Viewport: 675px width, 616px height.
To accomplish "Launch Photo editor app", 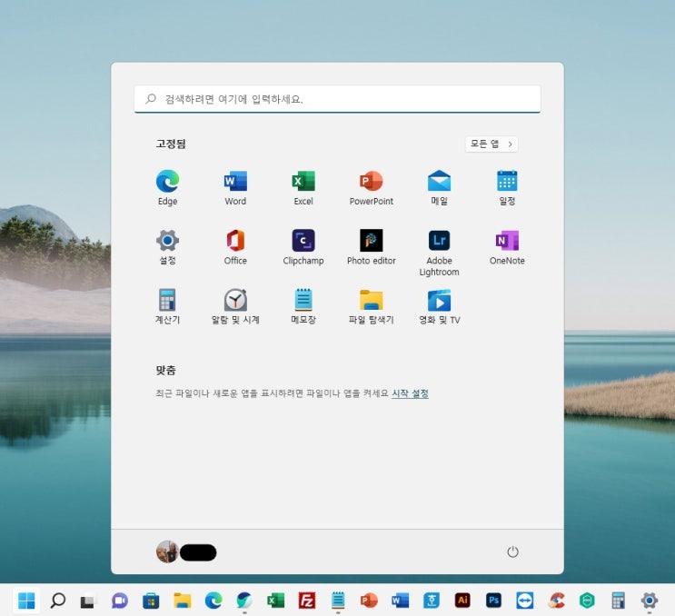I will 371,247.
